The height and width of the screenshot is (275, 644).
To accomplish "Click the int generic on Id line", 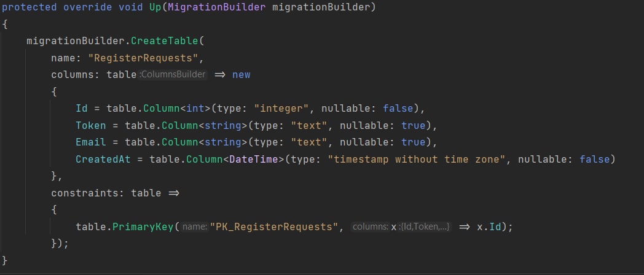I will pos(195,109).
